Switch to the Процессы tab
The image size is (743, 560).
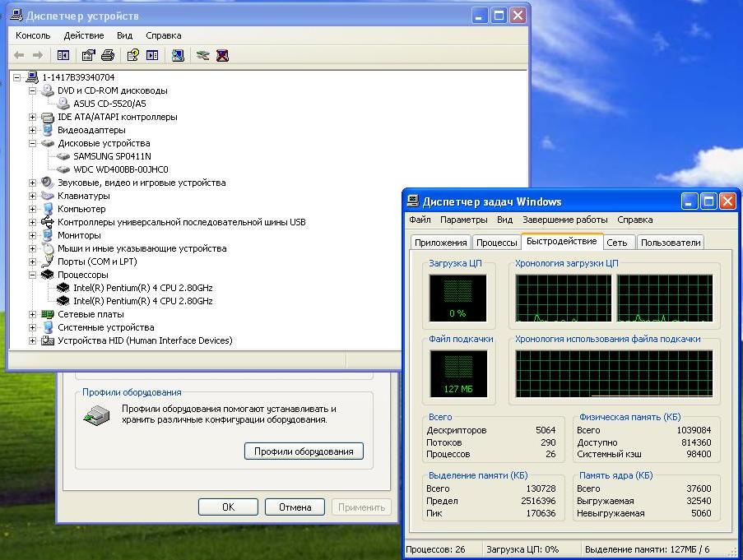pyautogui.click(x=497, y=243)
